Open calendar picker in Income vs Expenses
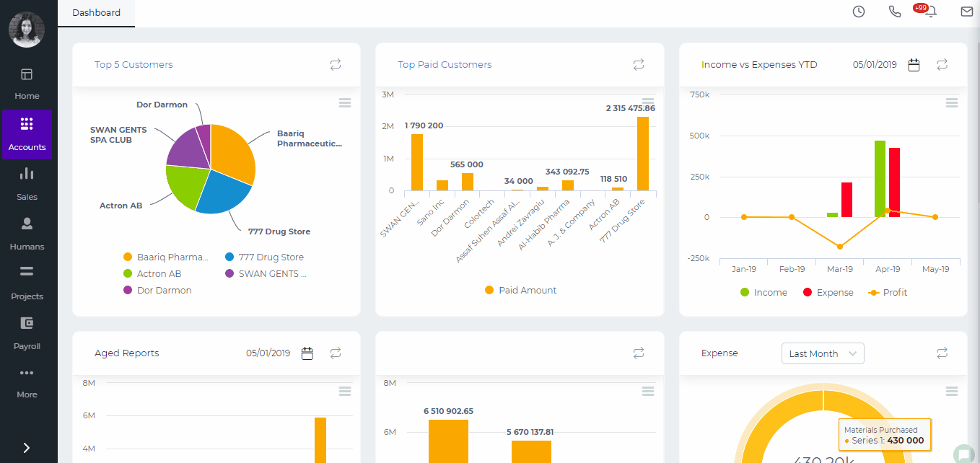 click(x=914, y=65)
